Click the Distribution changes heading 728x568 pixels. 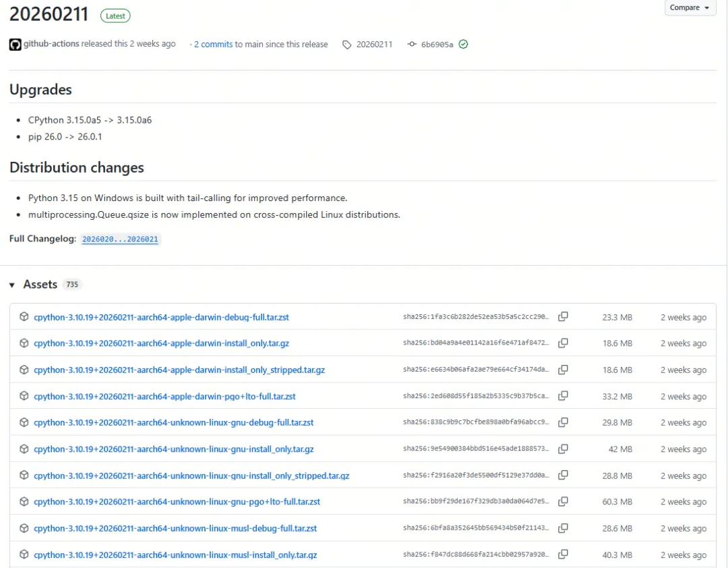(x=77, y=167)
